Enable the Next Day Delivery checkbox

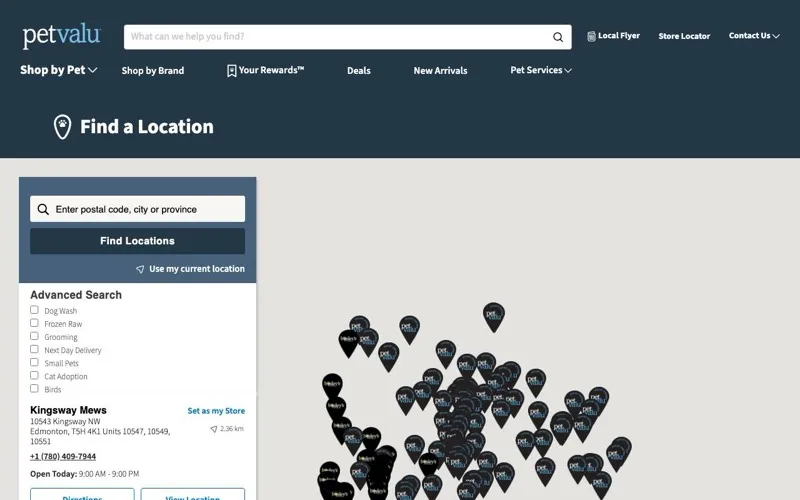pyautogui.click(x=34, y=349)
